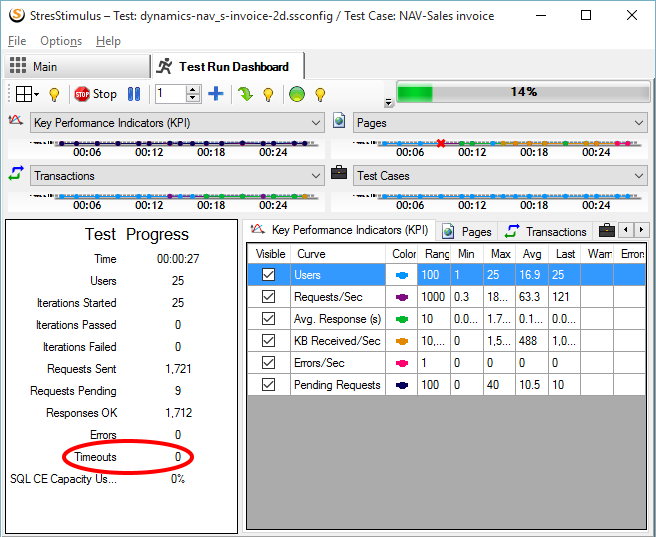The height and width of the screenshot is (537, 656).
Task: Click the Transactions arrows icon
Action: click(x=16, y=173)
